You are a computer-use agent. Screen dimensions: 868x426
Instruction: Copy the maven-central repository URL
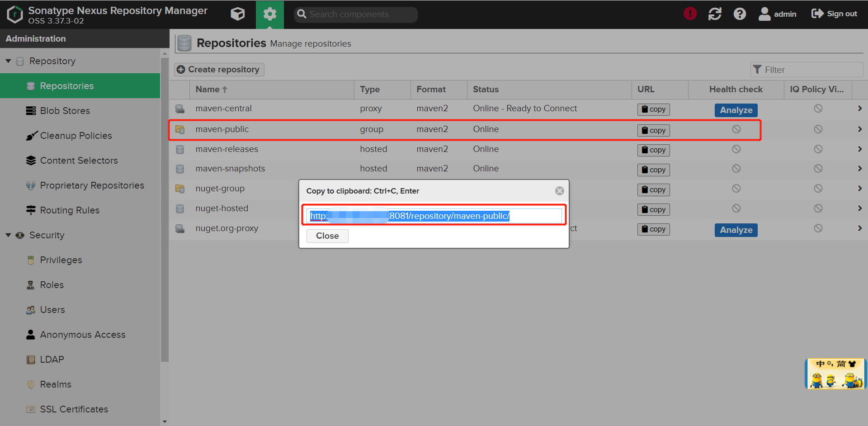(x=653, y=109)
